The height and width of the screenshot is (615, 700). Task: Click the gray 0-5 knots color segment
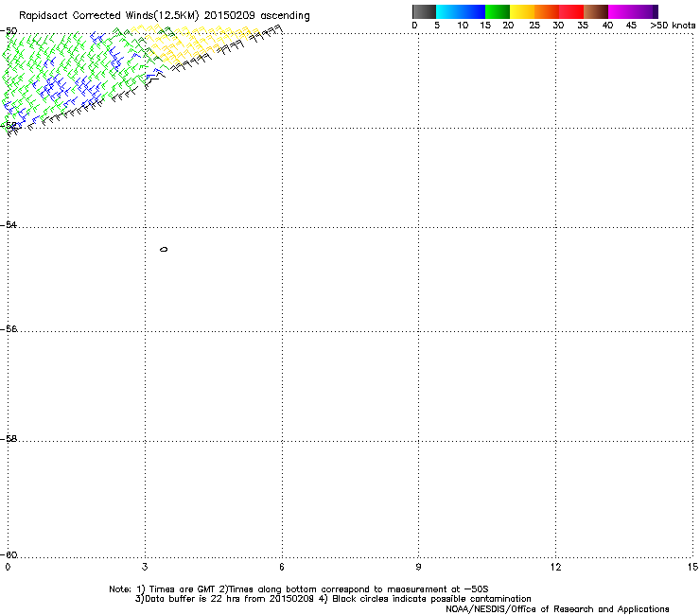pos(425,11)
